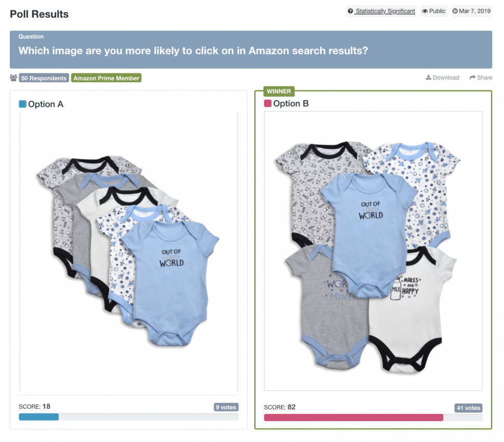Click the Share arrow icon
The width and height of the screenshot is (504, 442).
click(x=472, y=78)
